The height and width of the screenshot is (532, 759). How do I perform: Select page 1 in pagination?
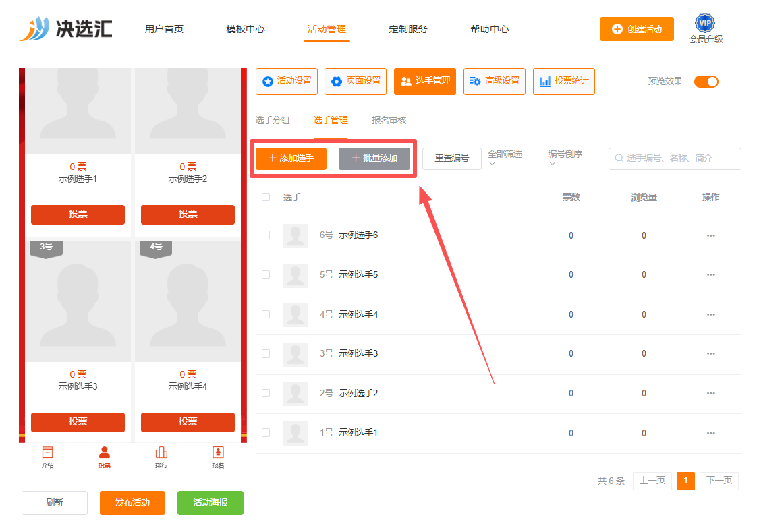[x=685, y=481]
